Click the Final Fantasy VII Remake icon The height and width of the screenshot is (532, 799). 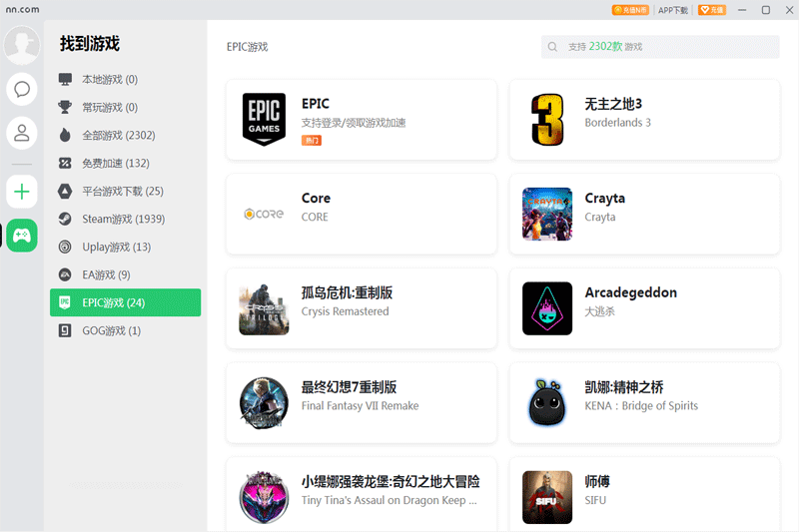tap(264, 402)
